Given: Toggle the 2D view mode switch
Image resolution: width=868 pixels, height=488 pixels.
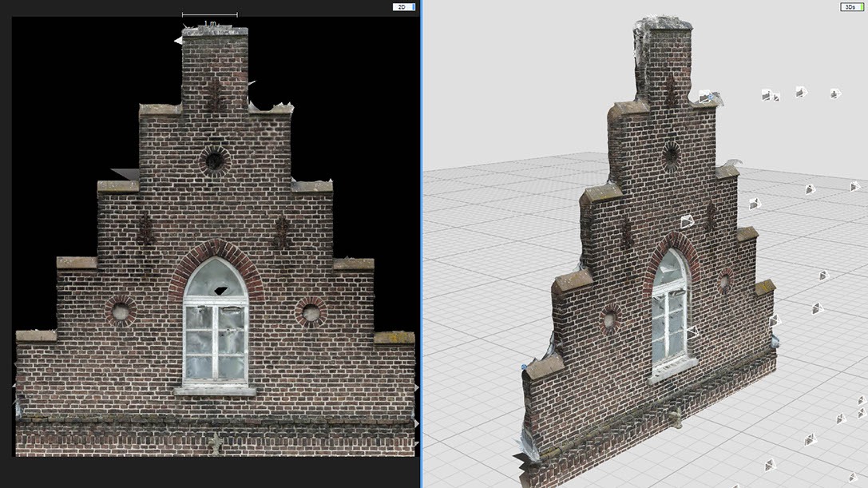Looking at the screenshot, I should pyautogui.click(x=402, y=6).
